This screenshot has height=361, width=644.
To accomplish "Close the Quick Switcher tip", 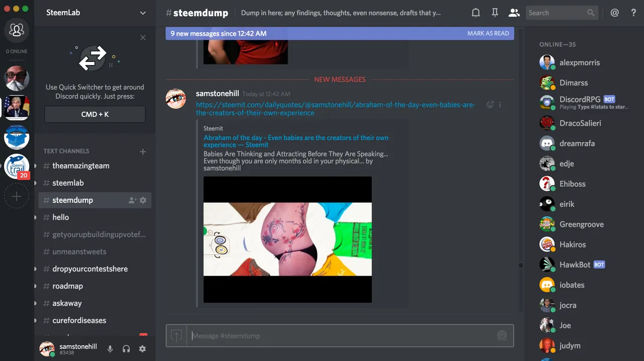I will [143, 37].
